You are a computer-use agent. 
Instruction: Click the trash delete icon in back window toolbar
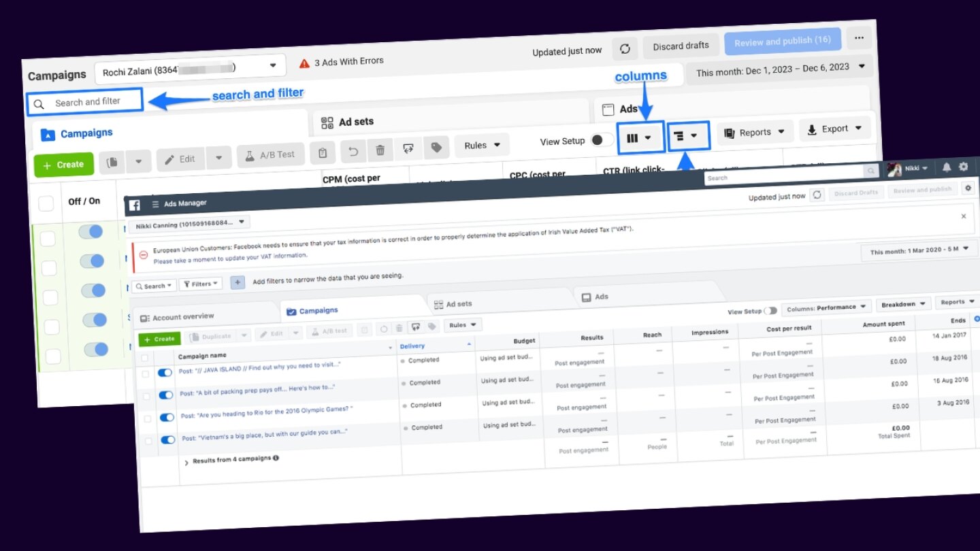point(380,150)
